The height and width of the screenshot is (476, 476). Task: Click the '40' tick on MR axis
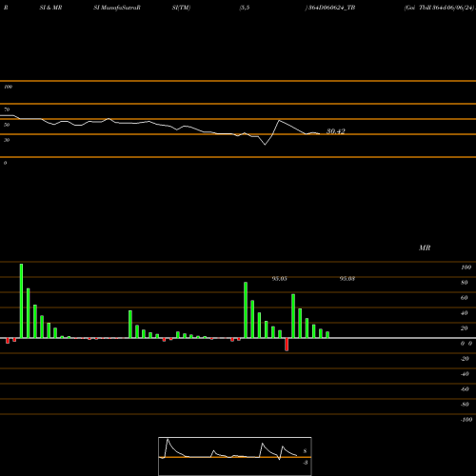465,313
